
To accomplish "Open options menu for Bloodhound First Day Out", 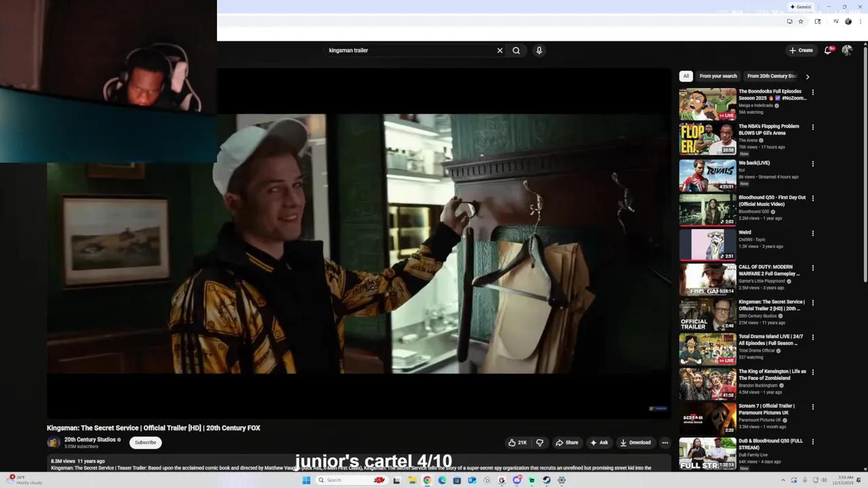I will [x=812, y=199].
